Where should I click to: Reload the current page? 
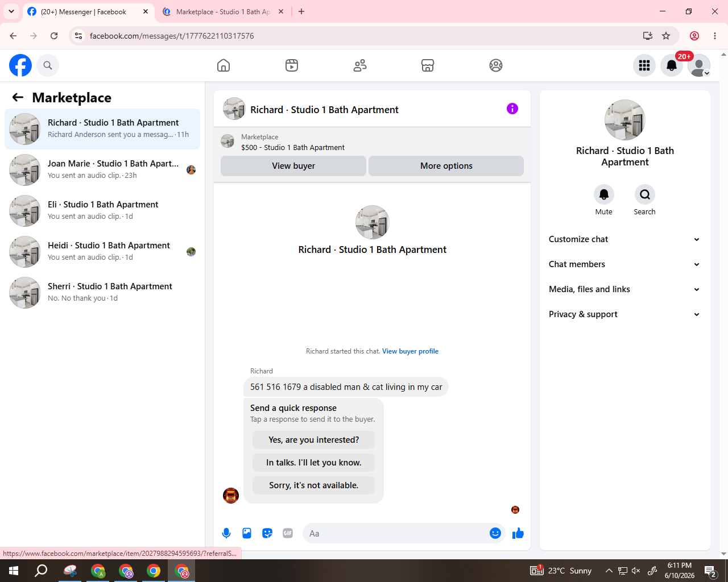coord(54,36)
